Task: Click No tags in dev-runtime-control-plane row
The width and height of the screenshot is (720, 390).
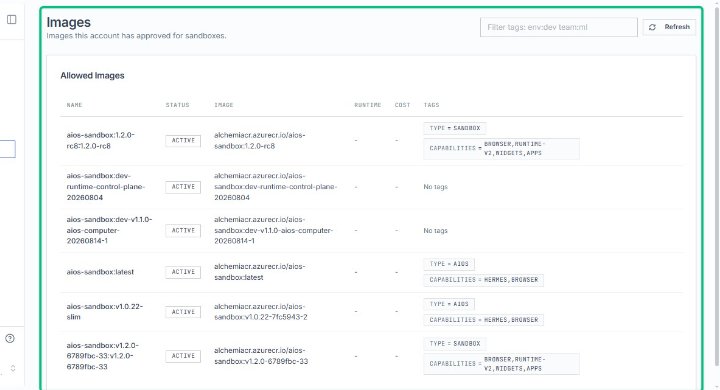Action: coord(435,187)
